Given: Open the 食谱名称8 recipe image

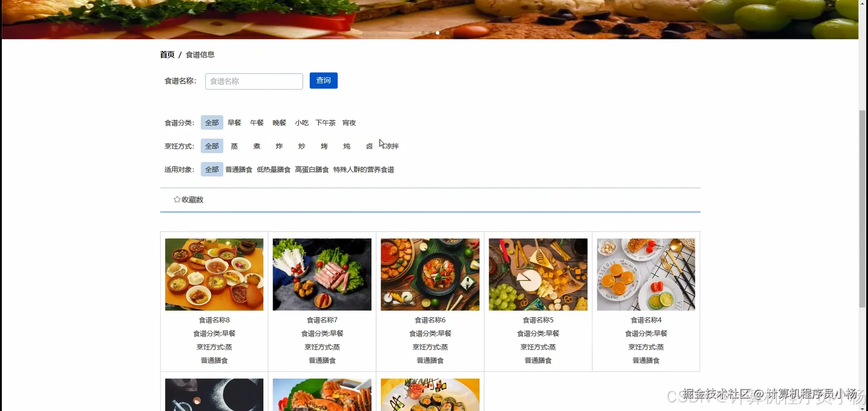Looking at the screenshot, I should [214, 274].
